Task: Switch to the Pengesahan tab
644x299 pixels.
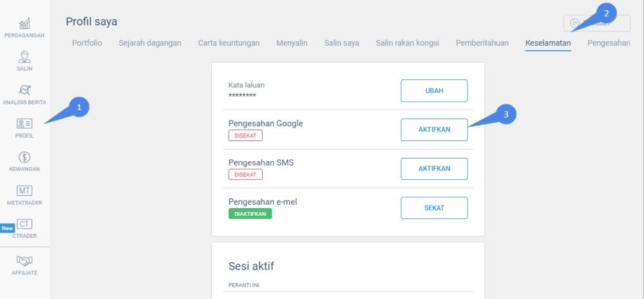Action: click(x=609, y=43)
